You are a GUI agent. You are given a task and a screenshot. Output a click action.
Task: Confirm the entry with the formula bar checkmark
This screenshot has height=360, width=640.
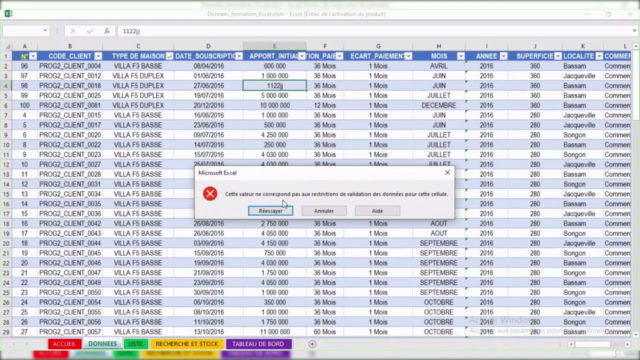(x=90, y=31)
